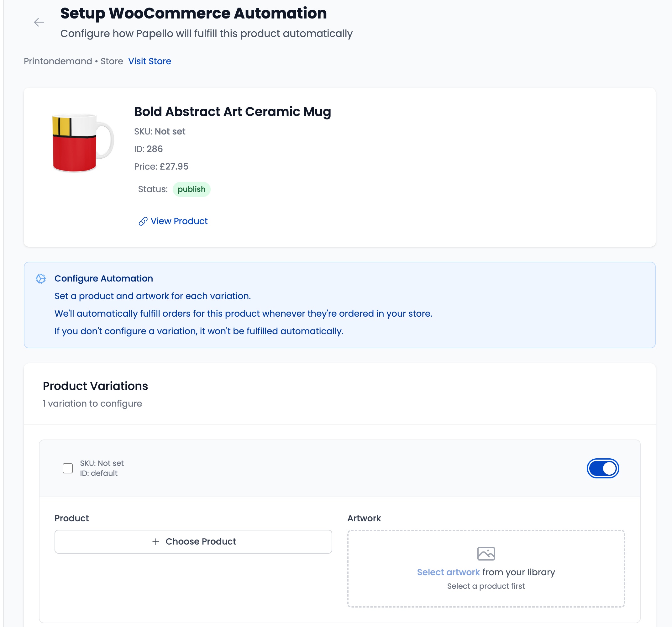The image size is (672, 627).
Task: Go back using the left arrow icon
Action: [x=39, y=22]
